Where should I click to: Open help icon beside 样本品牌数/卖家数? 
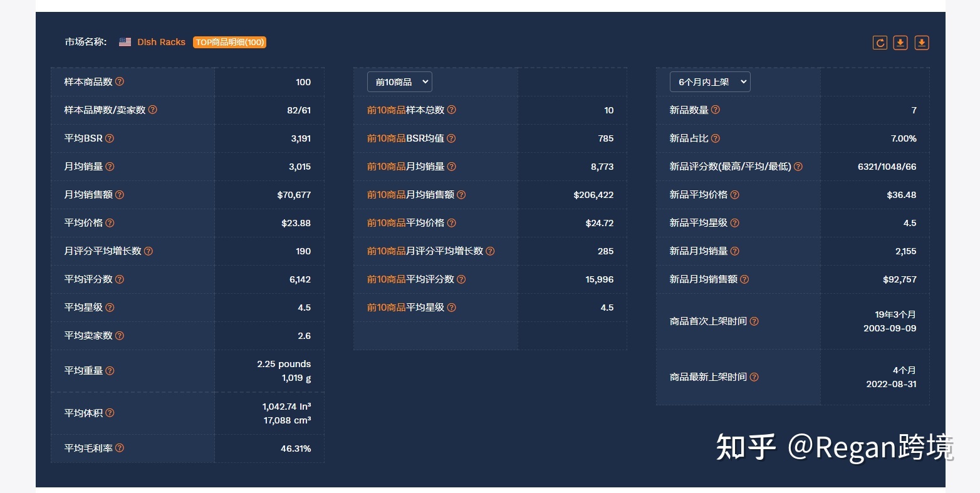tap(153, 110)
